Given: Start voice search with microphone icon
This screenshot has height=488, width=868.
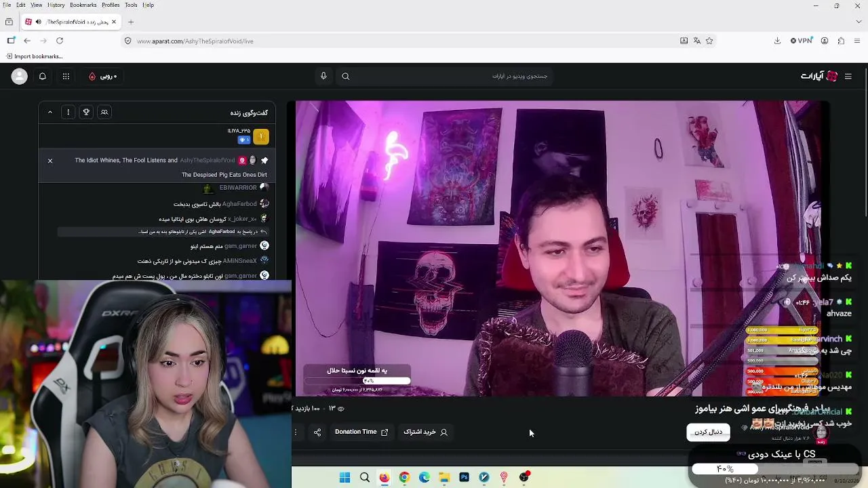Looking at the screenshot, I should (323, 76).
